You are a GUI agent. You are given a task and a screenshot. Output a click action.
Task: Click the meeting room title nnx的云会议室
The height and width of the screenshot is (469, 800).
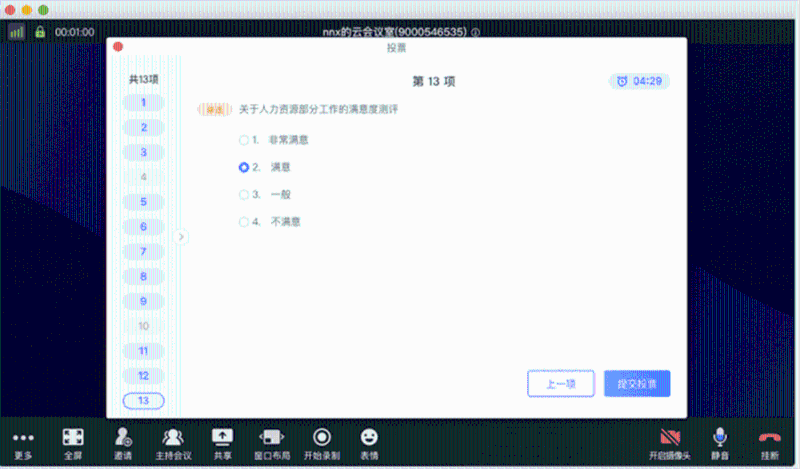394,32
